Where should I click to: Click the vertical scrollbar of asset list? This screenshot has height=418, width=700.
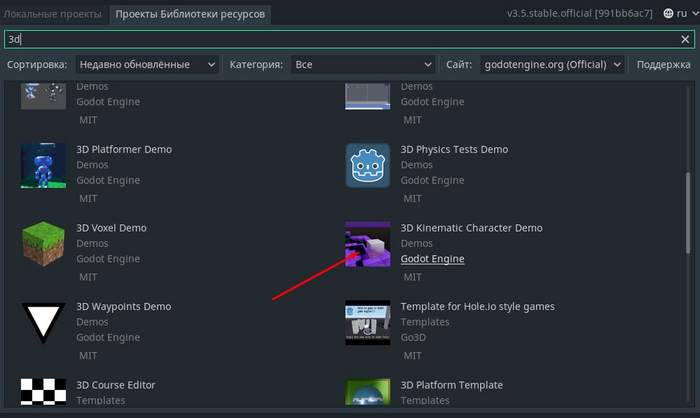click(688, 213)
